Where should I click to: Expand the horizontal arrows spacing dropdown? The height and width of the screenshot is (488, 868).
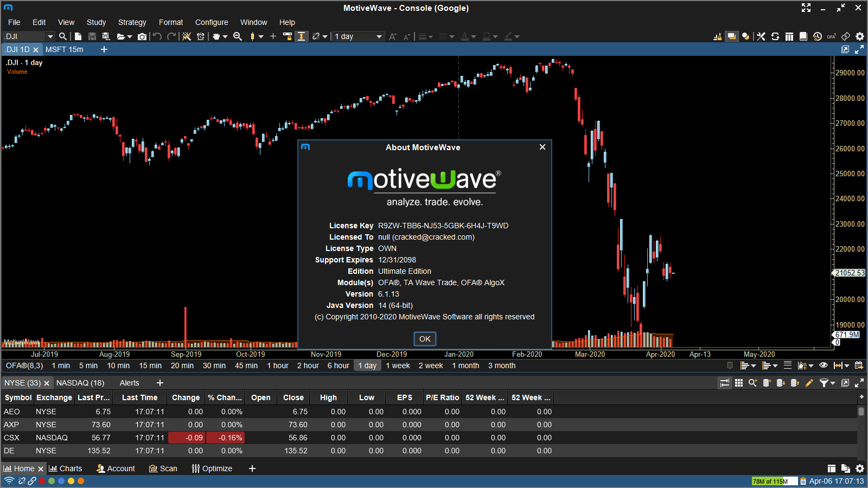pos(846,366)
